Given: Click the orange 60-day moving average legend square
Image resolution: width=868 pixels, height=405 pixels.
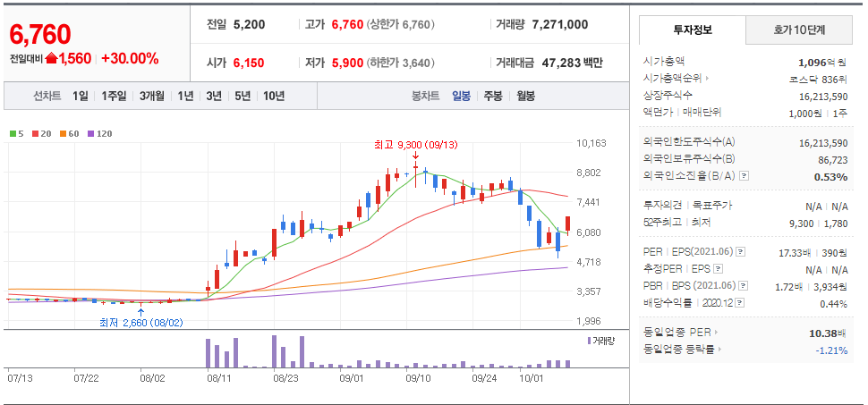Looking at the screenshot, I should point(63,133).
